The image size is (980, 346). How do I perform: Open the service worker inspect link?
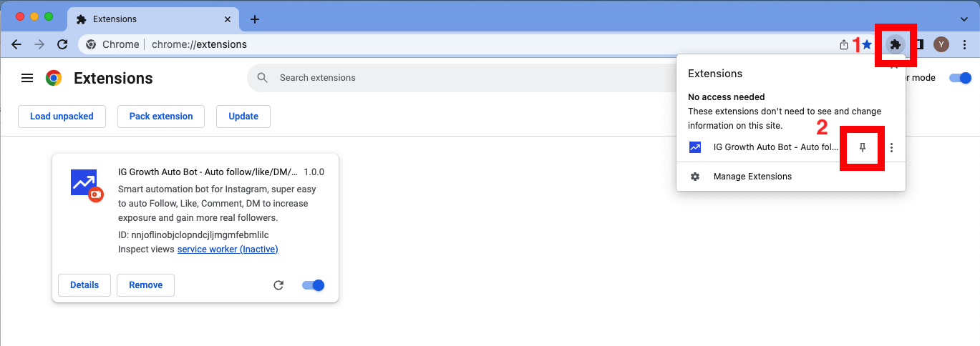coord(228,249)
